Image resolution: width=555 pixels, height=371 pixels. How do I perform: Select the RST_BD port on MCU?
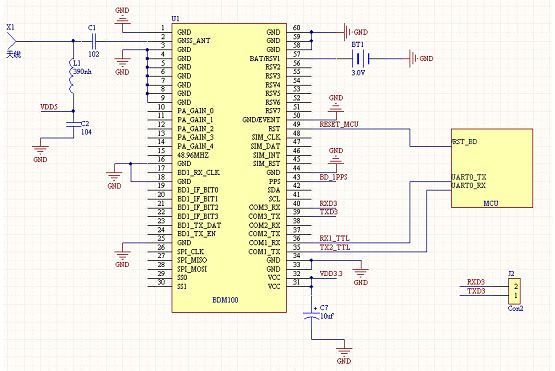[464, 142]
